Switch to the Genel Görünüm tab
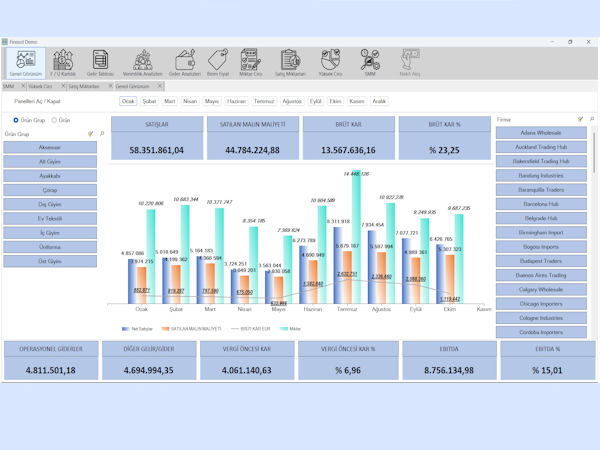Image resolution: width=600 pixels, height=450 pixels. 133,86
